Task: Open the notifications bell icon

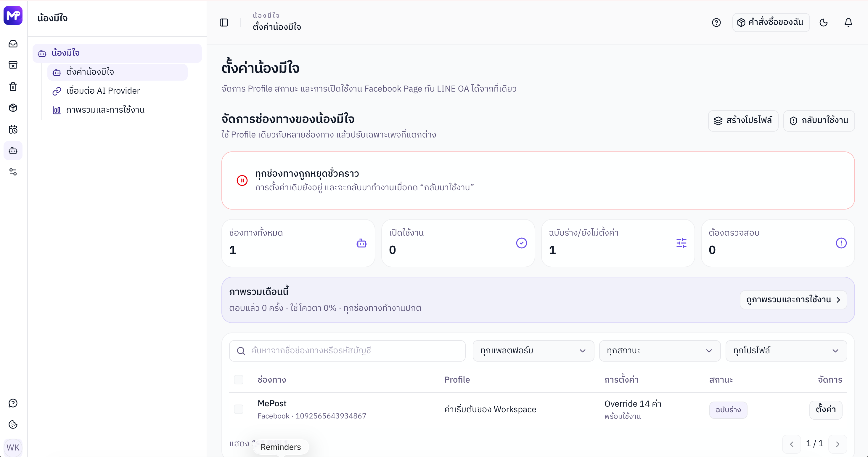Action: coord(848,23)
